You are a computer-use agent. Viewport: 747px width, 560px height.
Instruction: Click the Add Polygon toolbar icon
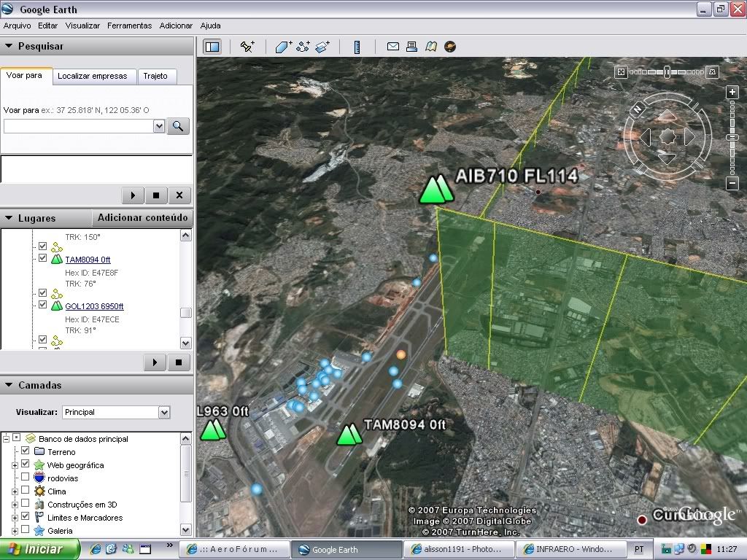click(x=284, y=47)
